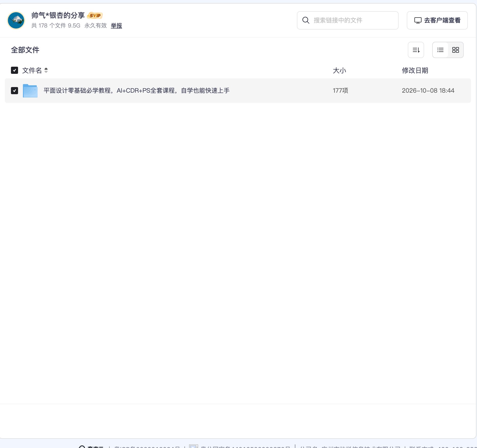
Task: Click the date 2026-10-08 18:44
Action: (428, 91)
